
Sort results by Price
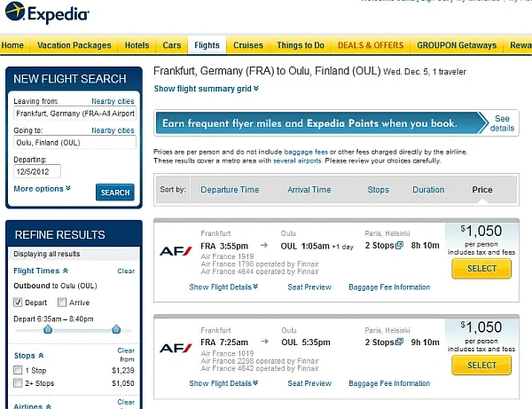(482, 190)
